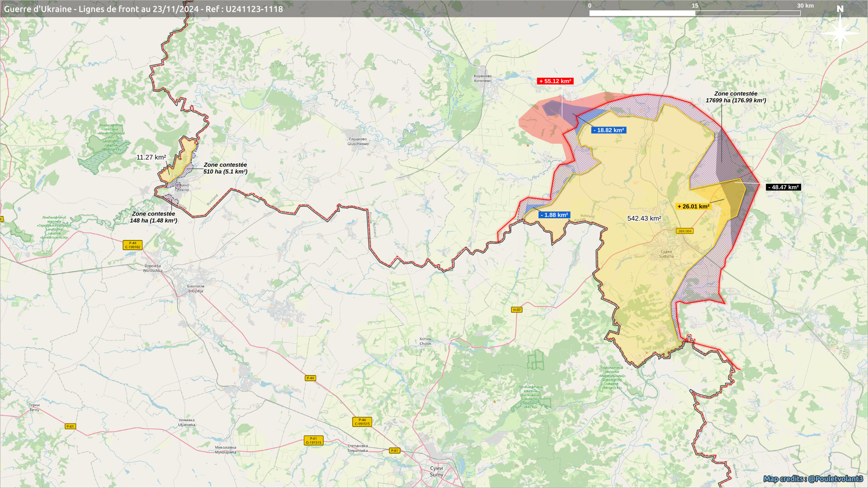Click the distance scale bar
The width and height of the screenshot is (868, 488).
[694, 13]
